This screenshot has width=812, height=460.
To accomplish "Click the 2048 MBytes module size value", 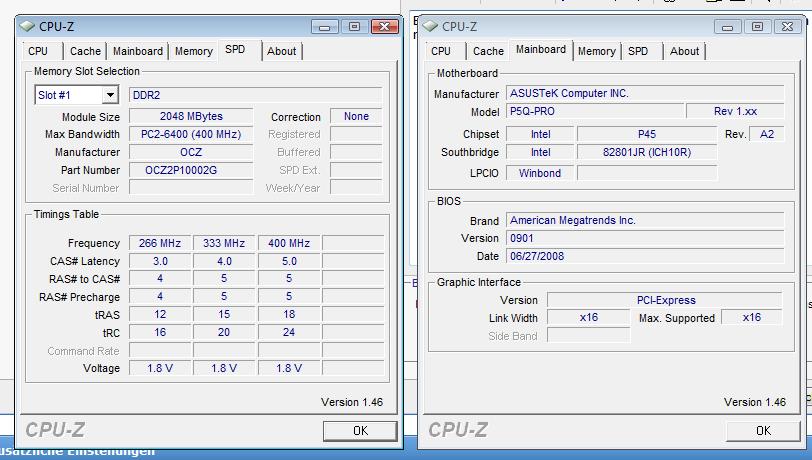I will [x=191, y=117].
